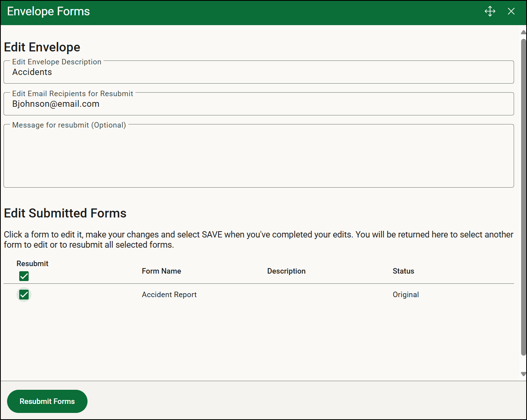Uncheck the Accident Report resubmit checkbox
Viewport: 527px width, 420px height.
pos(24,294)
